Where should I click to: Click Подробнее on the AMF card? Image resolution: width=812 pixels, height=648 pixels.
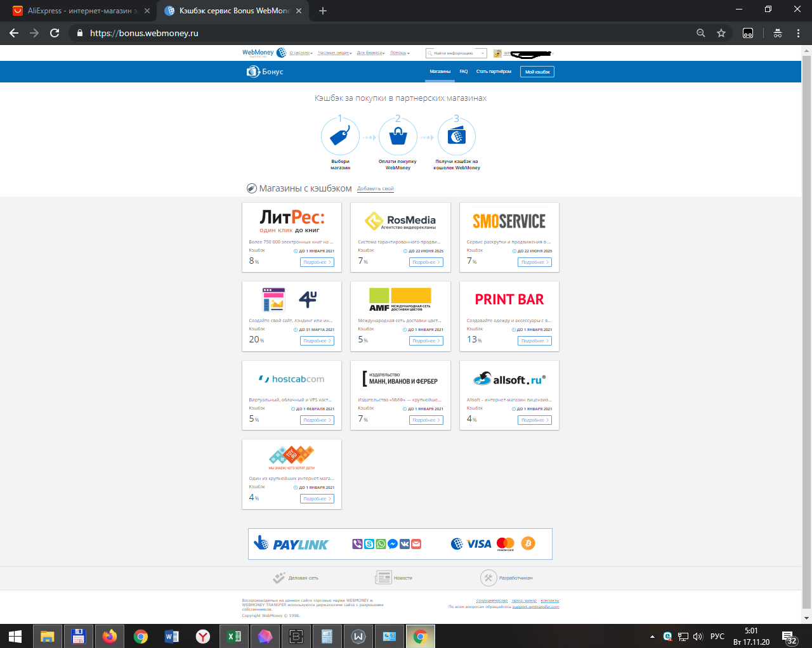click(x=426, y=340)
